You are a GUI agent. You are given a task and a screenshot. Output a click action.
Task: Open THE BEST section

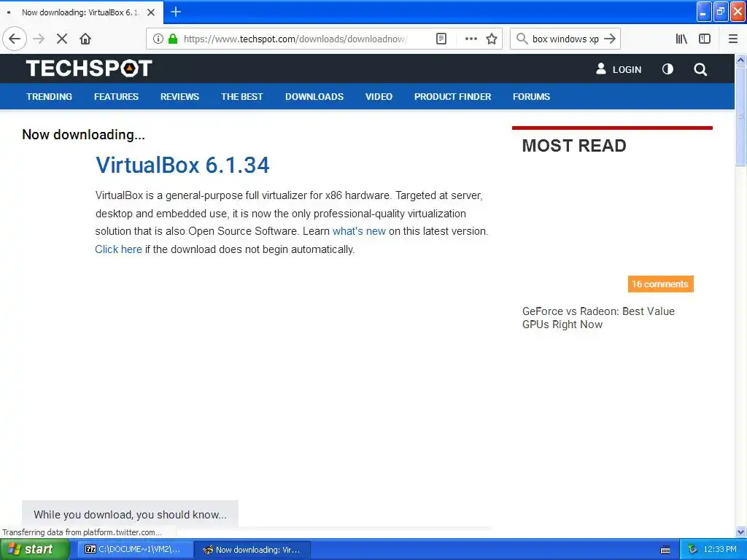click(x=242, y=97)
